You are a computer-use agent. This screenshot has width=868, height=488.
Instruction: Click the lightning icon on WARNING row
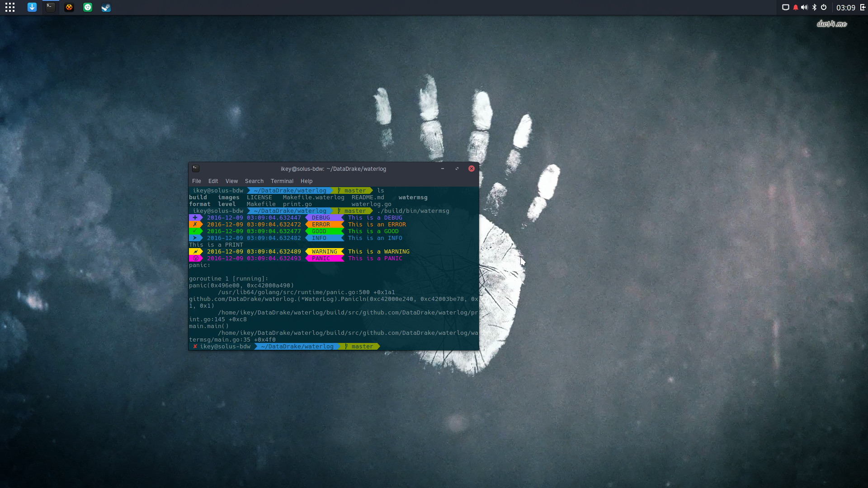coord(195,252)
